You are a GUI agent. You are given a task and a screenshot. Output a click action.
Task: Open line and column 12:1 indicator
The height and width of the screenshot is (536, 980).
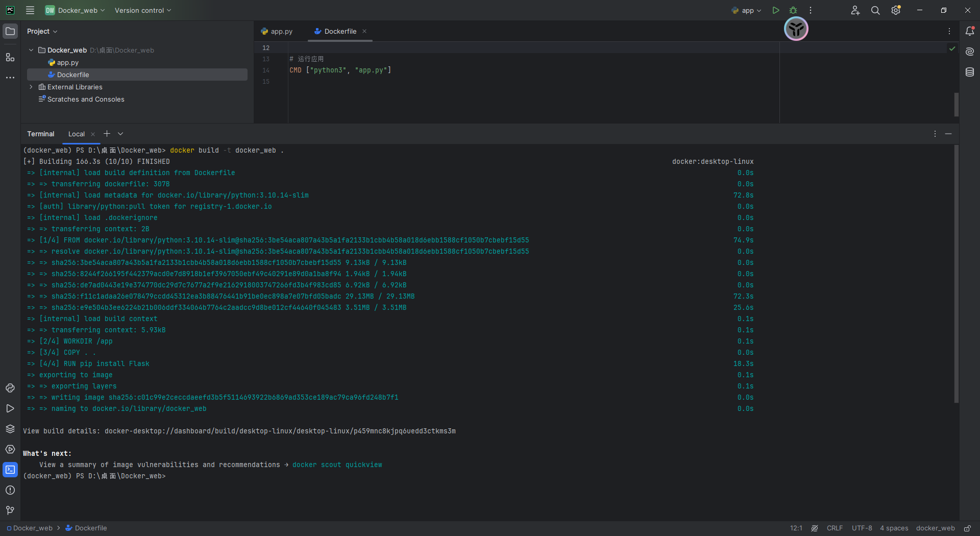[x=796, y=528]
